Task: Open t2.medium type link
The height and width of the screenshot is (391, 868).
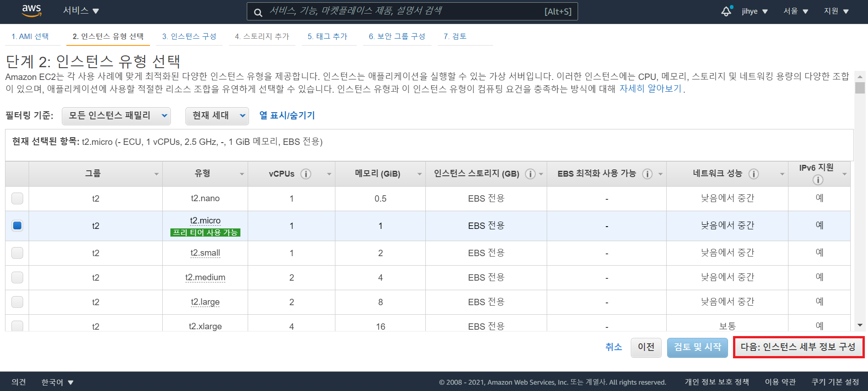Action: 205,277
